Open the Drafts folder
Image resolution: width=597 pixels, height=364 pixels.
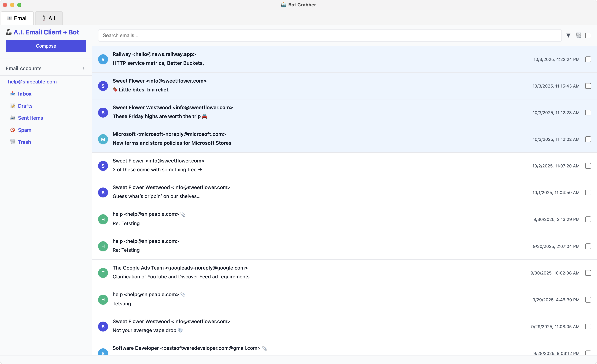tap(25, 106)
